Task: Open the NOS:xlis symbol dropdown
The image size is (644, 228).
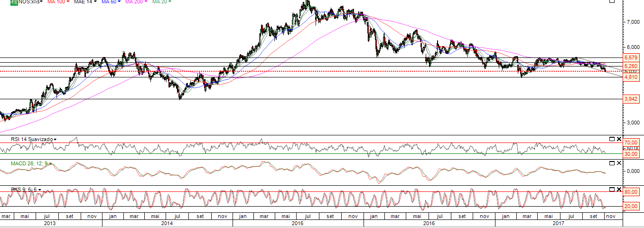Action: tap(41, 2)
